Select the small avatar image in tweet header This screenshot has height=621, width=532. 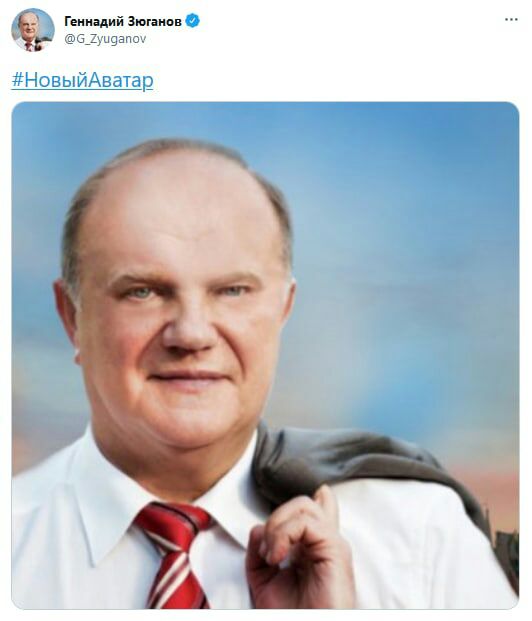pyautogui.click(x=33, y=30)
